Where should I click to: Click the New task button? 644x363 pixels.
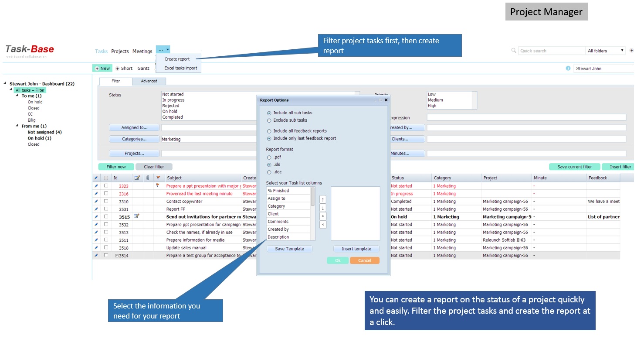coord(102,68)
